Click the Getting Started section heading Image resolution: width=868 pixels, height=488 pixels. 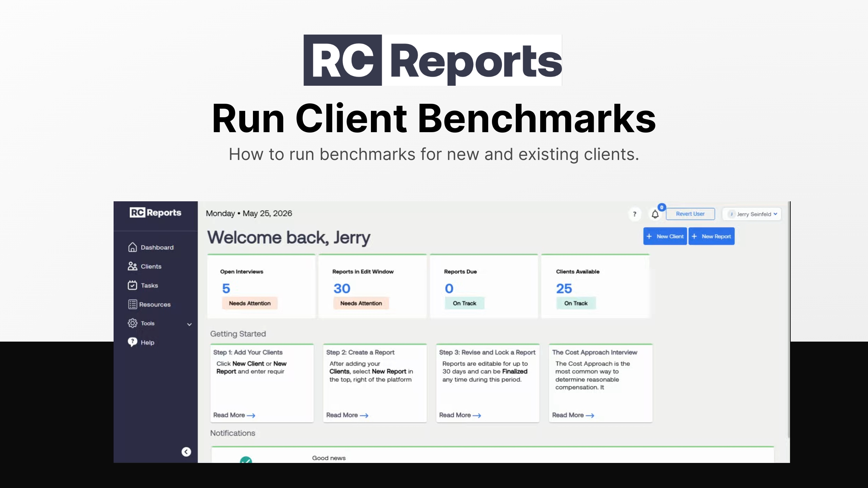coord(238,334)
